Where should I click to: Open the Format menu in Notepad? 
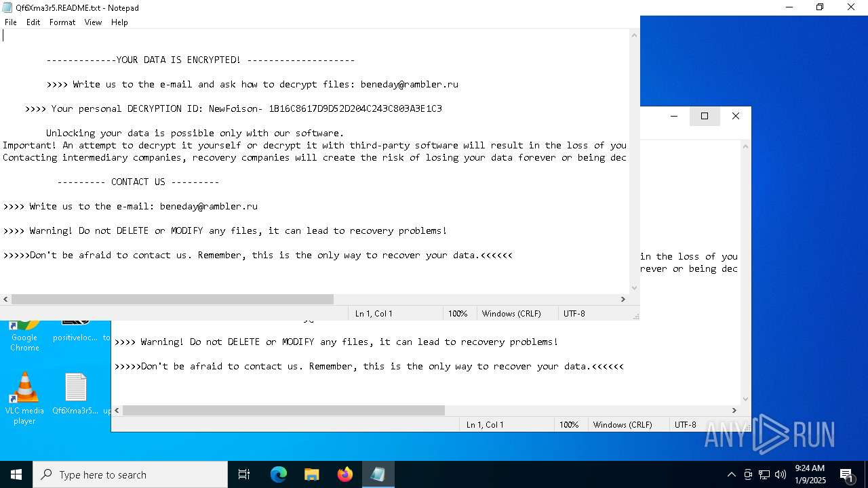pyautogui.click(x=62, y=22)
